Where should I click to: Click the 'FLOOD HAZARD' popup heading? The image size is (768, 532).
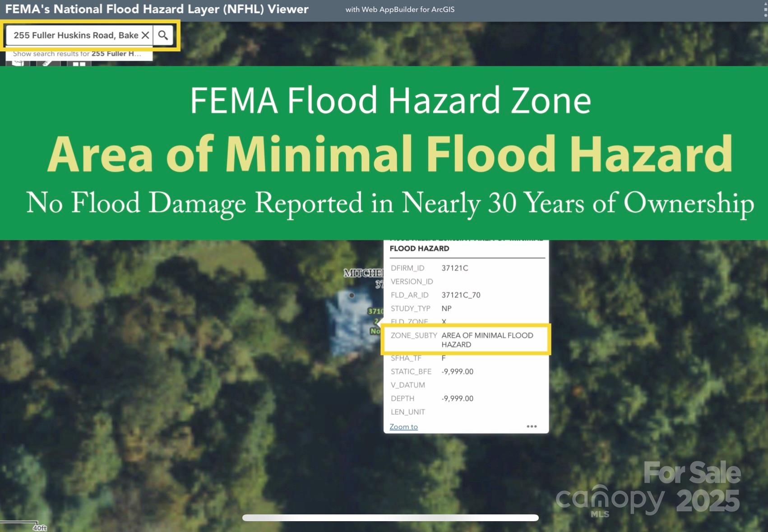(x=419, y=249)
